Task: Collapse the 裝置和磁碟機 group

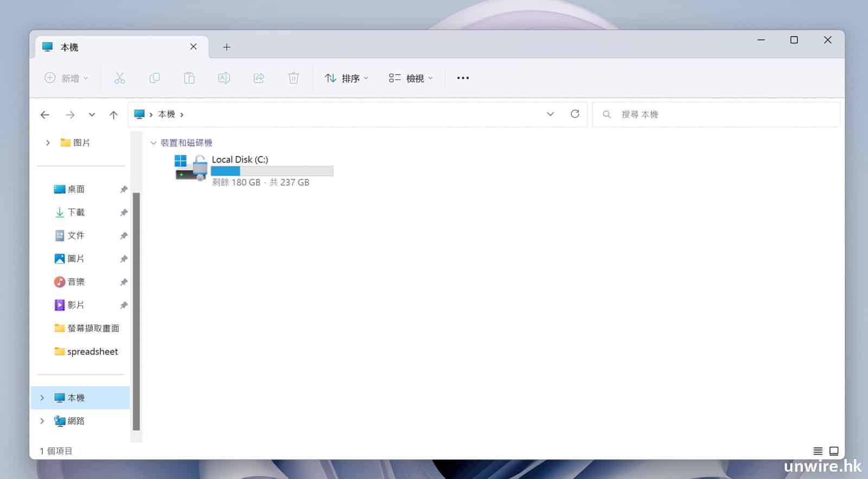Action: (x=154, y=143)
